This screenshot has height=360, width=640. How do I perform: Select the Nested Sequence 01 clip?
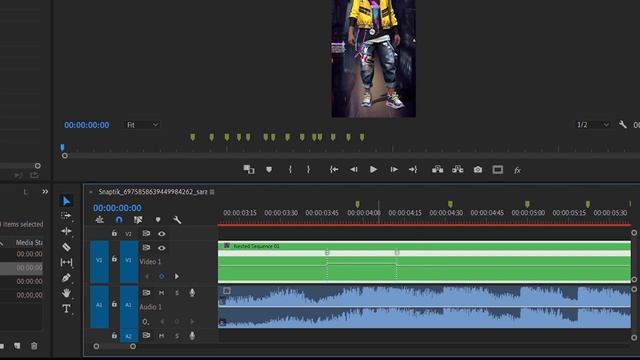pos(424,262)
